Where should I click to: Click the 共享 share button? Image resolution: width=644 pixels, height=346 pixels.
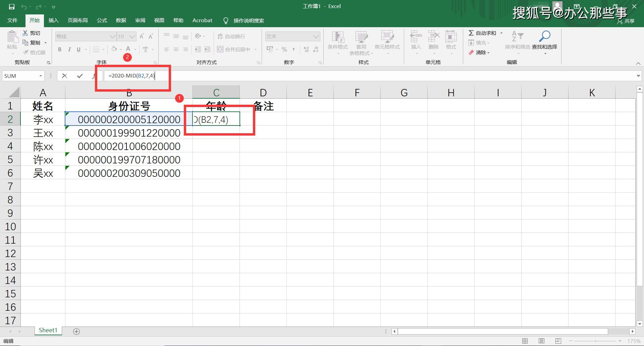626,21
